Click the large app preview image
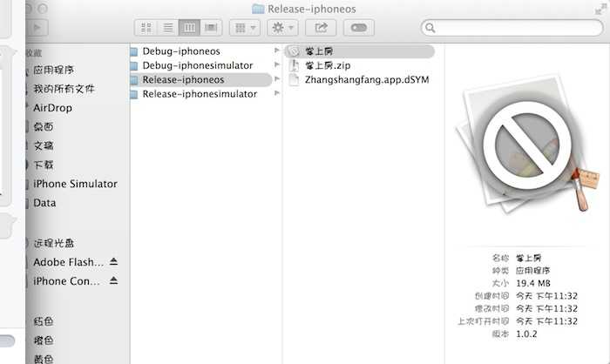Screen dimensions: 610x364 (527, 145)
